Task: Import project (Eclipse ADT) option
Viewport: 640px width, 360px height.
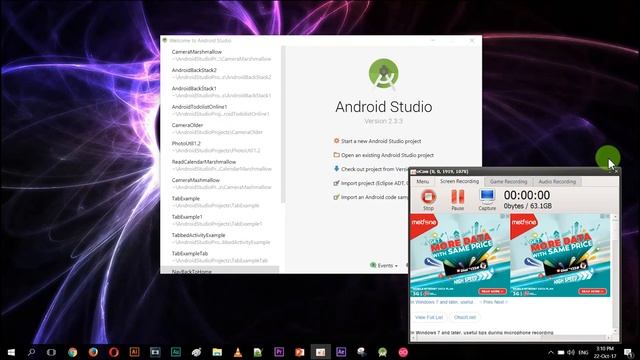Action: (371, 183)
